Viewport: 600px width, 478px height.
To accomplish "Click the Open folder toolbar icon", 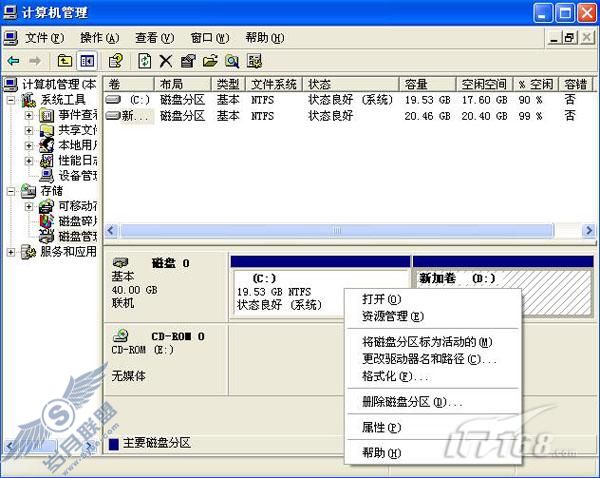I will coord(210,61).
